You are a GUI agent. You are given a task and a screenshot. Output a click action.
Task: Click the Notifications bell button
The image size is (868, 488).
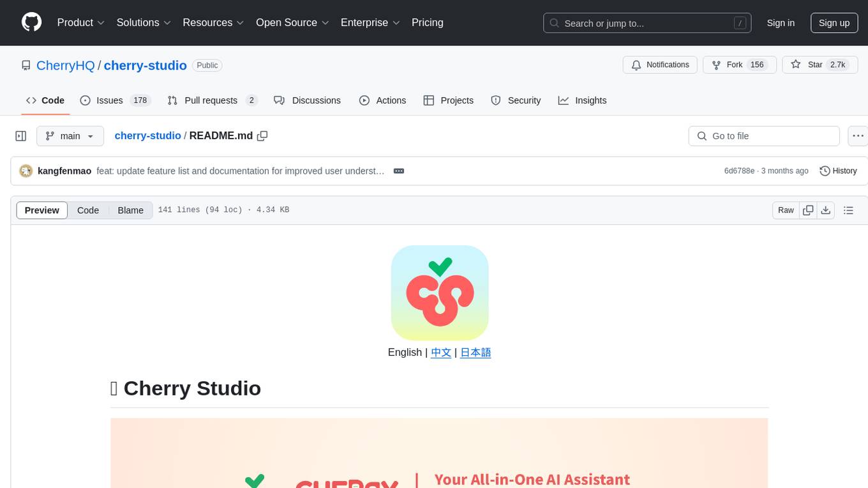[660, 65]
